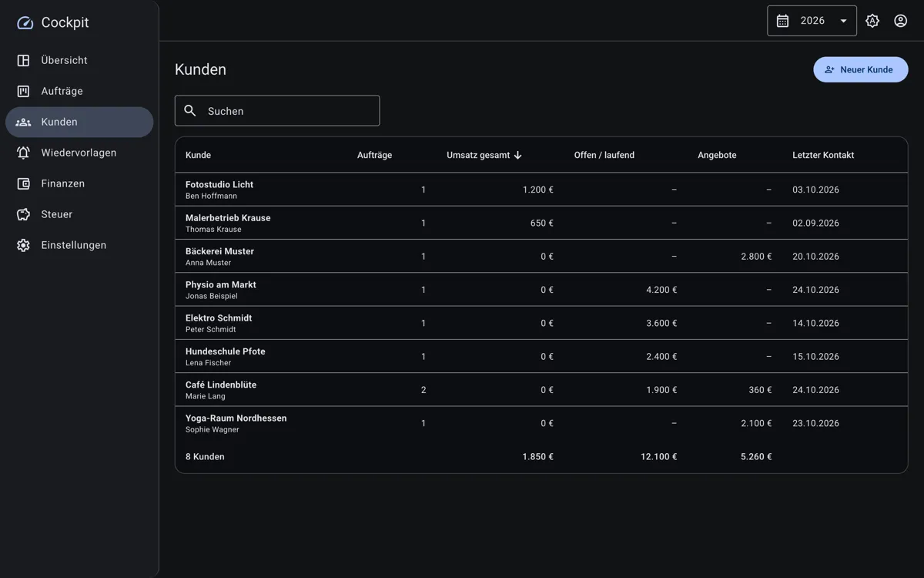Click the 5.260 € Angebote total
The height and width of the screenshot is (578, 924).
click(756, 456)
